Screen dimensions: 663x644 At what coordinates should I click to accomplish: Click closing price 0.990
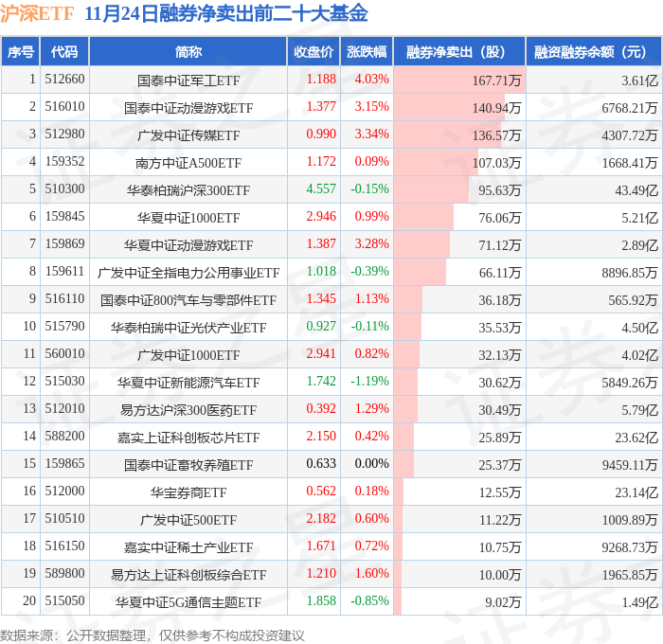[x=321, y=134]
